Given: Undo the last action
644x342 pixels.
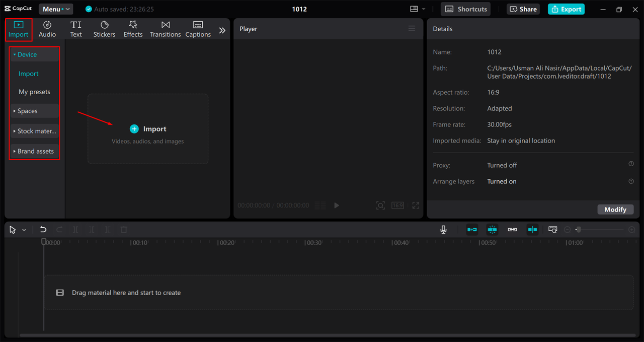Looking at the screenshot, I should tap(43, 230).
